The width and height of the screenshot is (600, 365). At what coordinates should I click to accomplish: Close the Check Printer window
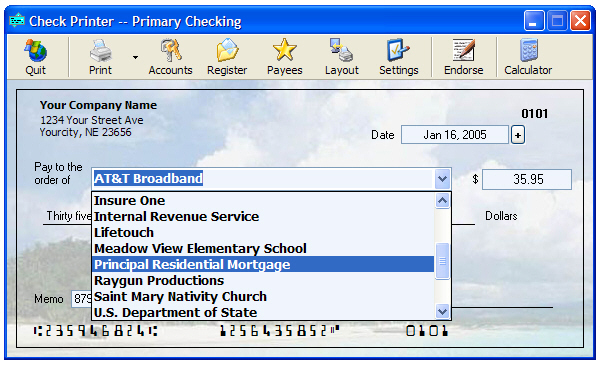(580, 21)
